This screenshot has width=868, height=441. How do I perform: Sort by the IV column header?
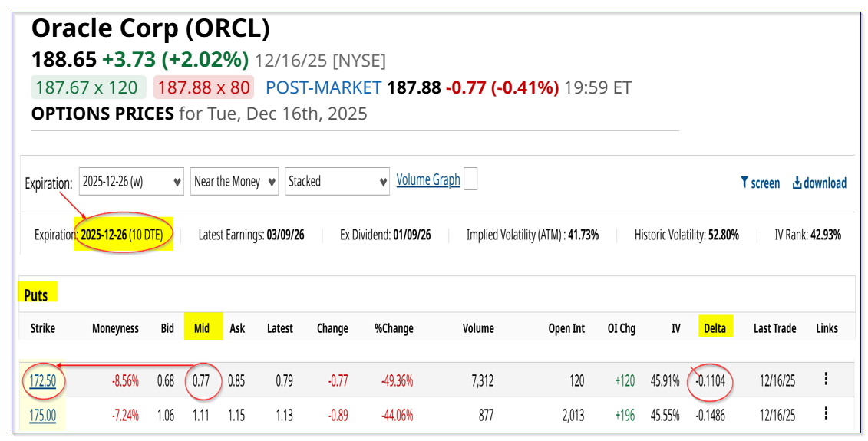point(675,328)
